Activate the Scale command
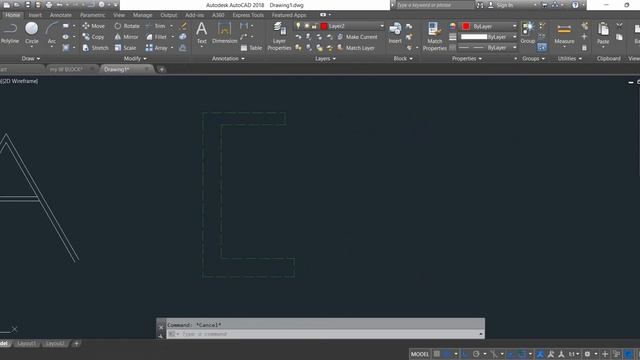Screen dimensions: 640x360 click(125, 48)
